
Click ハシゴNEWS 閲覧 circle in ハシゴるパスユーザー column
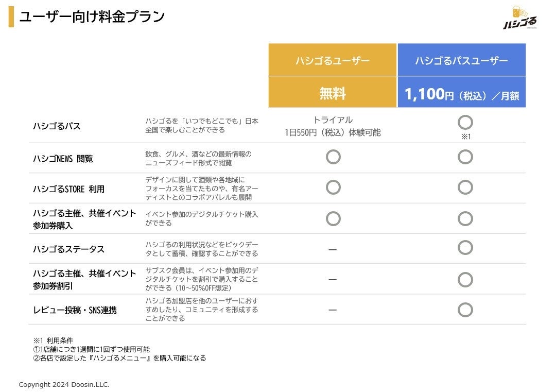pos(465,157)
